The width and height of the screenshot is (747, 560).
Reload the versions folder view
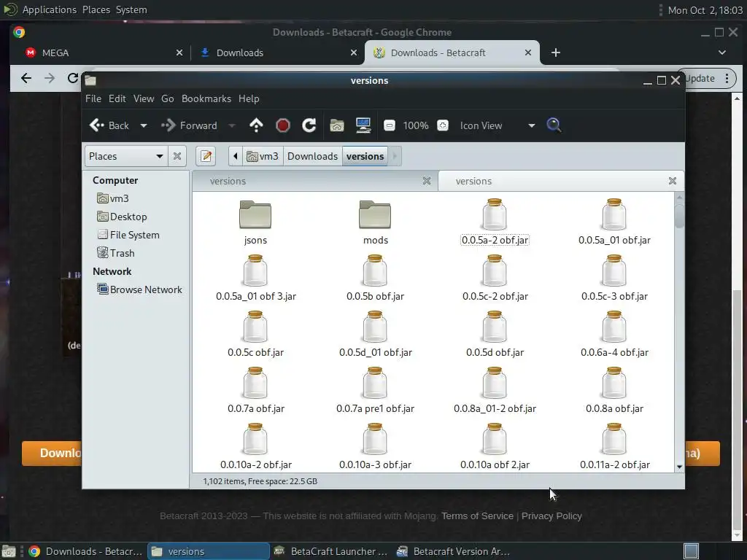(309, 125)
